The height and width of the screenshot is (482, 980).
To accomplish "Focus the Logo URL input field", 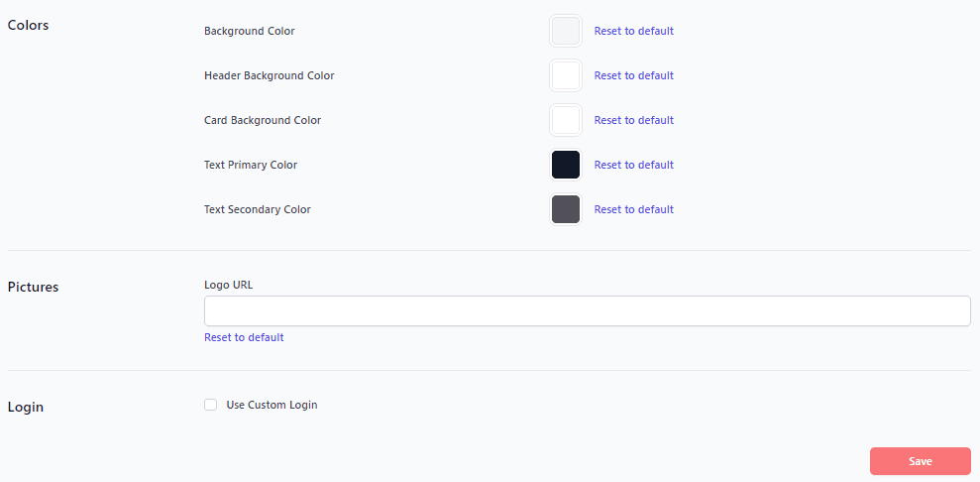I will pos(587,310).
